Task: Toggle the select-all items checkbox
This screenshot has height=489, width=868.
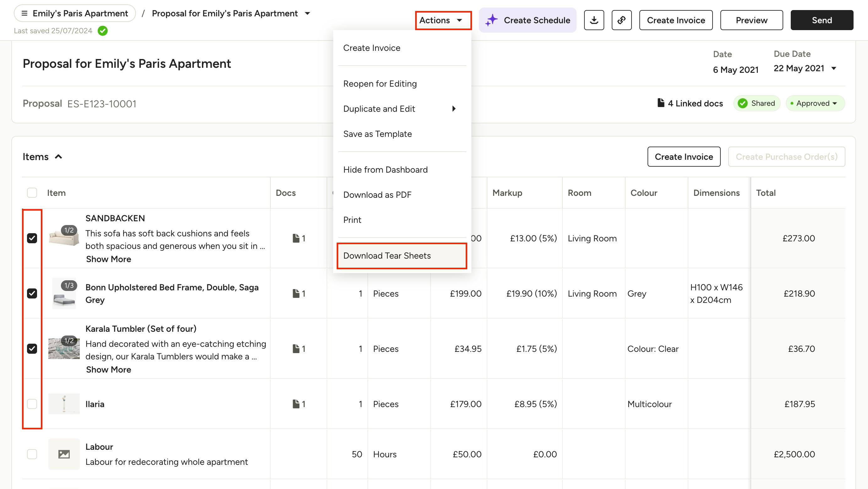Action: (32, 193)
